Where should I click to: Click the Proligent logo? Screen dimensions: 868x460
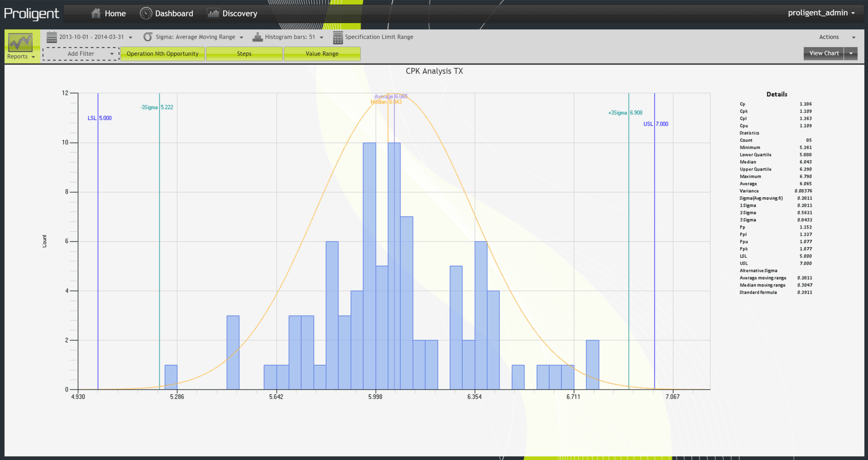tap(32, 14)
